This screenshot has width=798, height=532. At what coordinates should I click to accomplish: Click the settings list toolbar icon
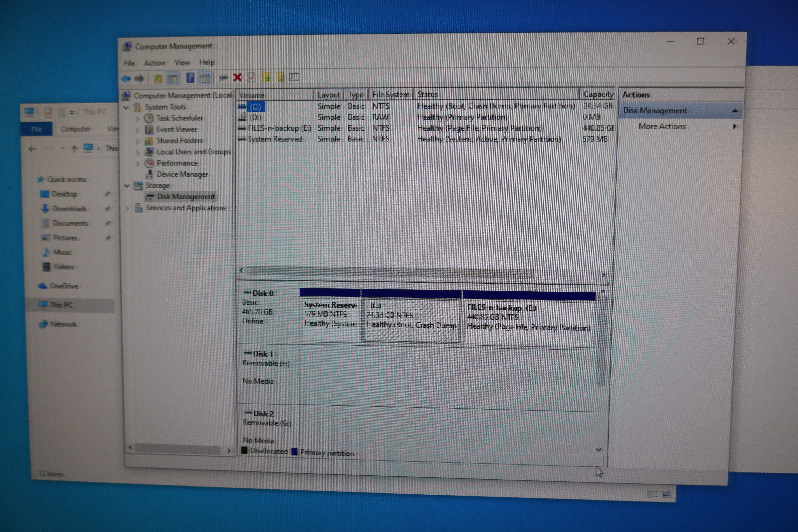[294, 77]
